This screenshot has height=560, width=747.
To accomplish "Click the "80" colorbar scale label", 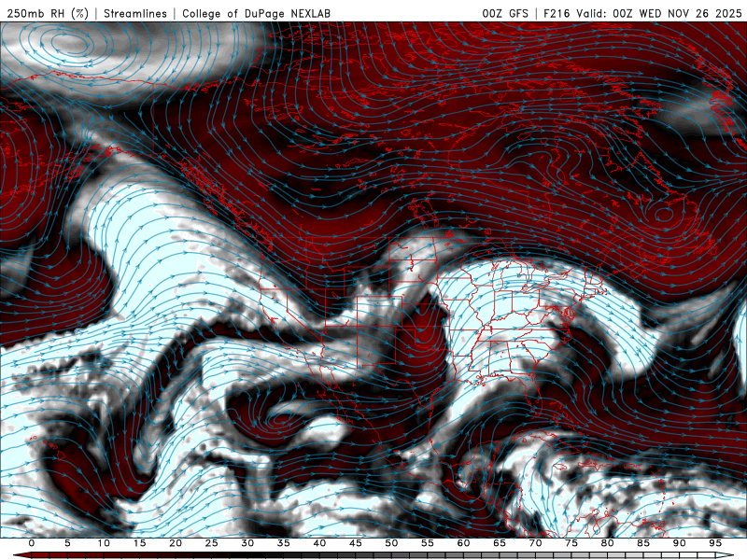I will pos(608,543).
